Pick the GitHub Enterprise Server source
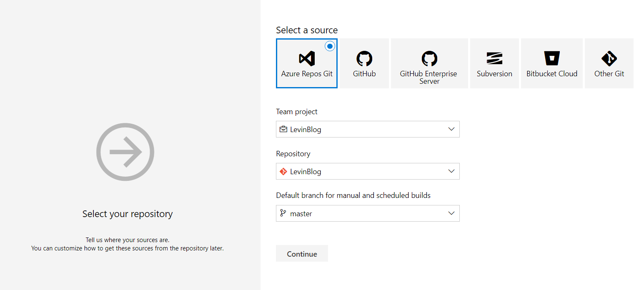The width and height of the screenshot is (644, 290). pos(429,63)
